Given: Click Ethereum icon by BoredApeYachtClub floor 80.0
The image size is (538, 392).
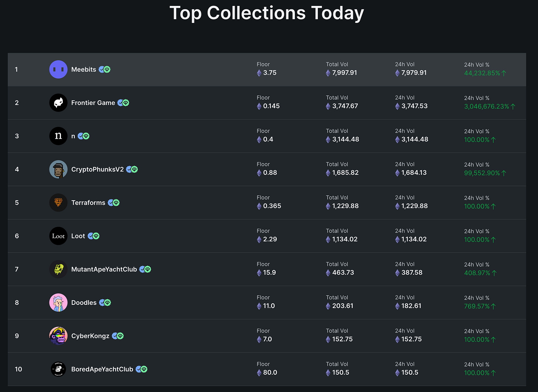Looking at the screenshot, I should click(x=259, y=372).
